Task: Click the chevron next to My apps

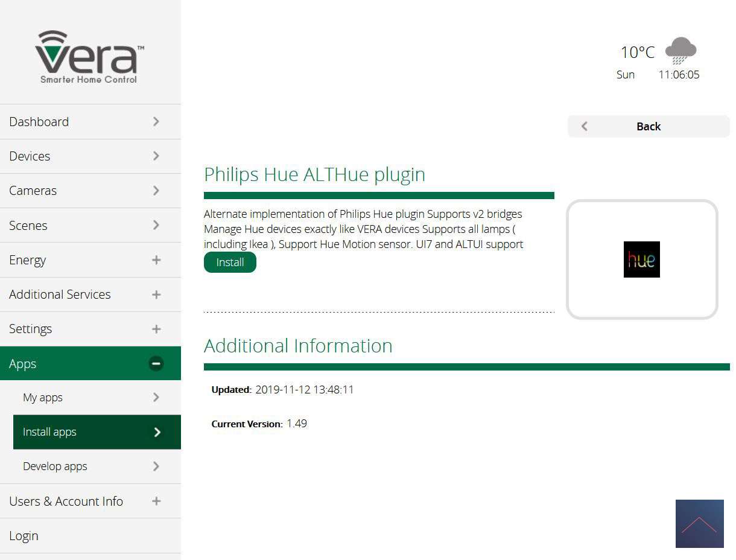Action: coord(156,398)
